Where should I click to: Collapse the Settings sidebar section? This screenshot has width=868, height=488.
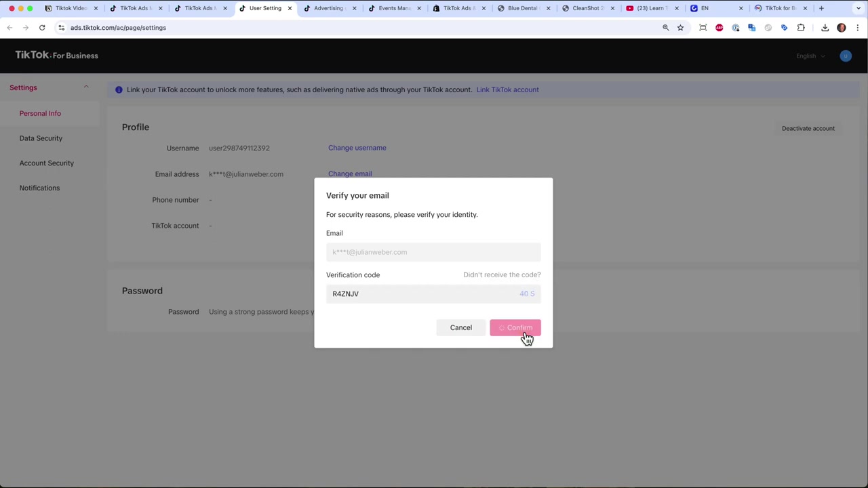[x=86, y=87]
